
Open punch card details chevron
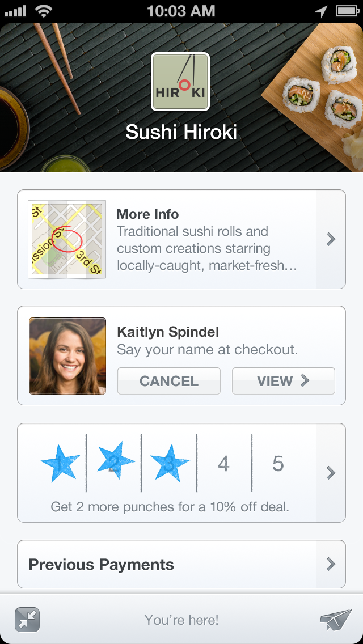pos(331,473)
